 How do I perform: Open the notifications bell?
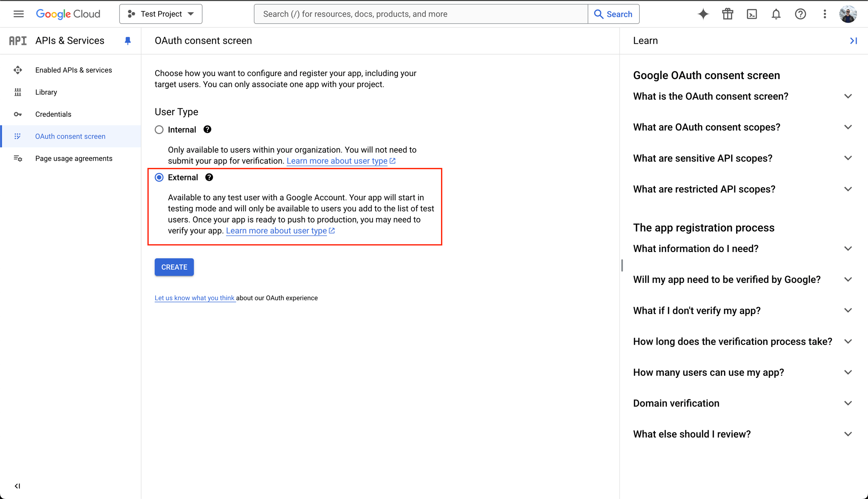coord(776,14)
